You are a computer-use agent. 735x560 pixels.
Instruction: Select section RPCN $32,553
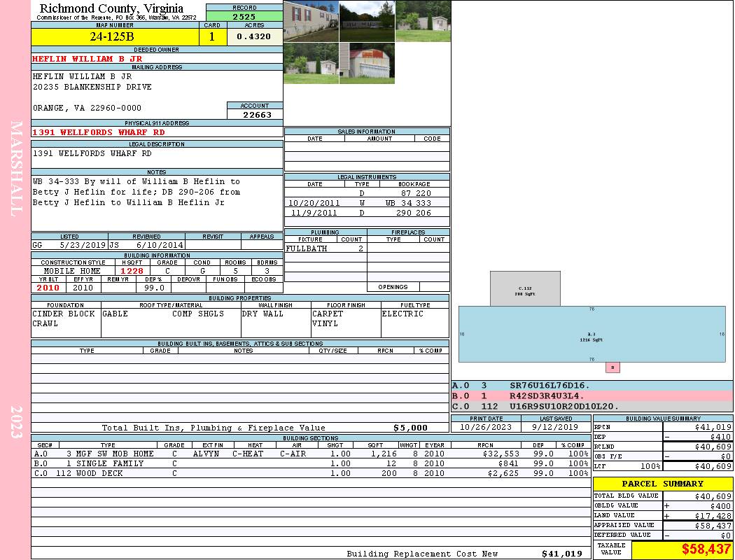point(500,454)
